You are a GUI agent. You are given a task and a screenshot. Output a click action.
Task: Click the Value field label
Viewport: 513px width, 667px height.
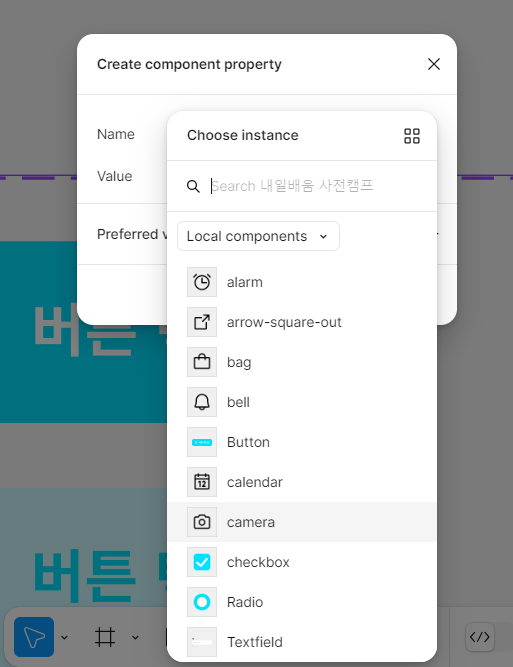click(x=114, y=176)
